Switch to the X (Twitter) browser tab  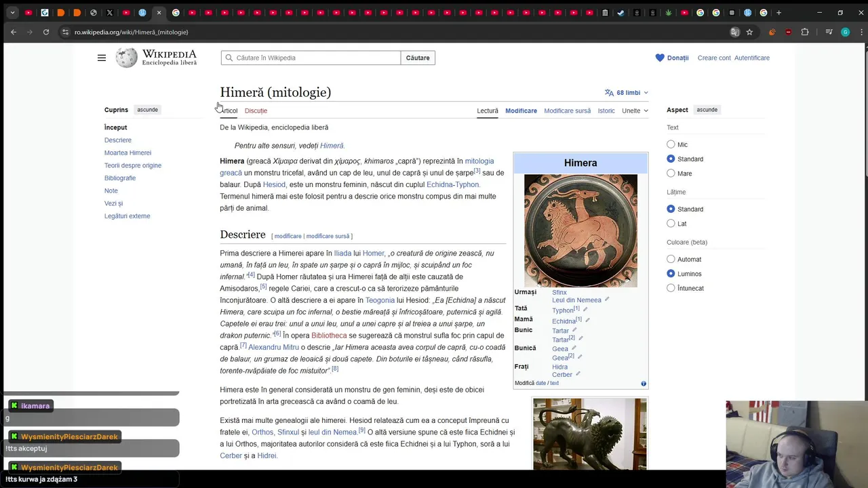[x=110, y=12]
